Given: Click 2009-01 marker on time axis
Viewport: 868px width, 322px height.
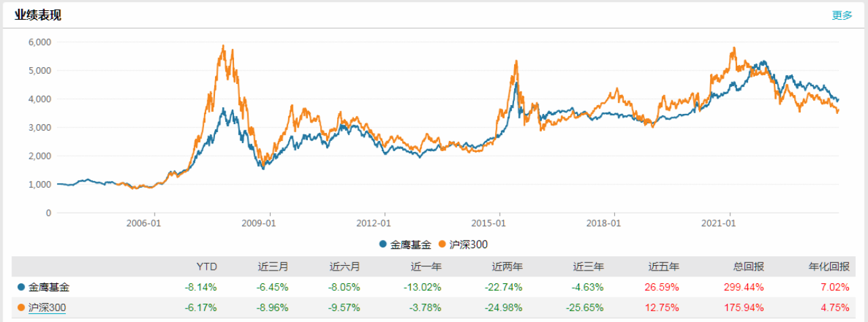Looking at the screenshot, I should (260, 222).
